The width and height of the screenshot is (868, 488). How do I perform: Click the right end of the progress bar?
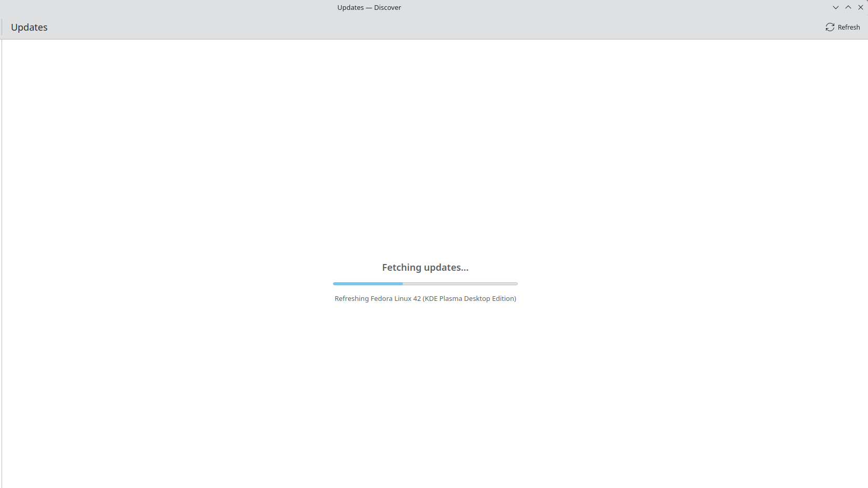(x=516, y=284)
